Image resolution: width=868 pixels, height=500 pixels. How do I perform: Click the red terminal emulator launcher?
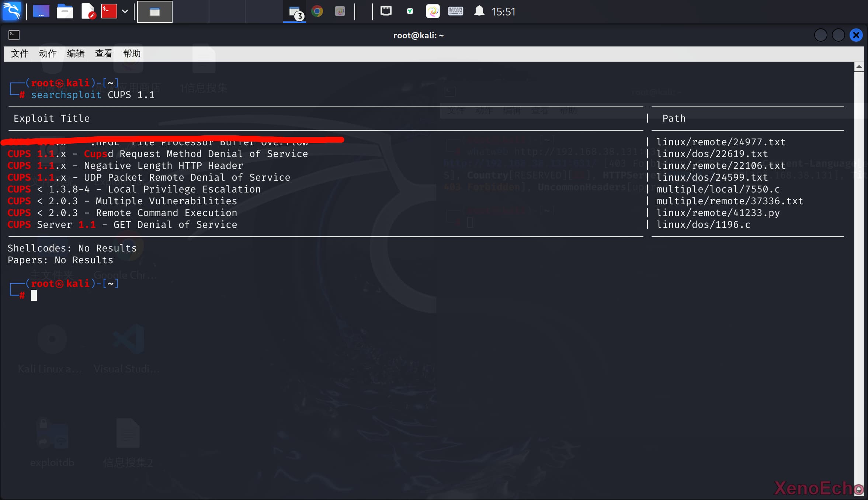(109, 11)
